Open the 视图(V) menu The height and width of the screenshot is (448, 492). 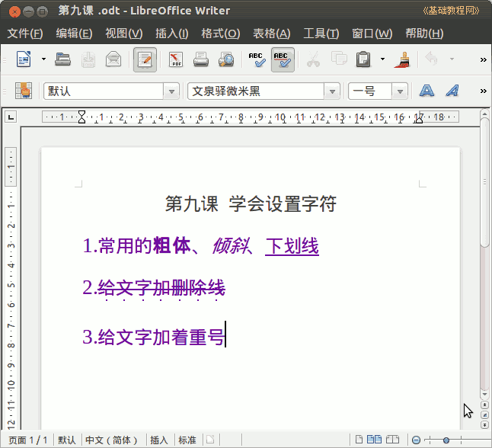[124, 34]
